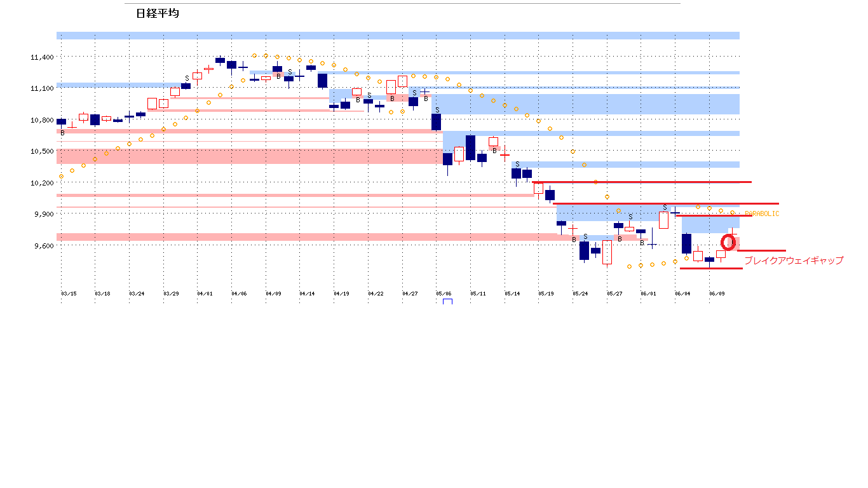
Task: Click the 9,600 price axis label
Action: [x=42, y=245]
